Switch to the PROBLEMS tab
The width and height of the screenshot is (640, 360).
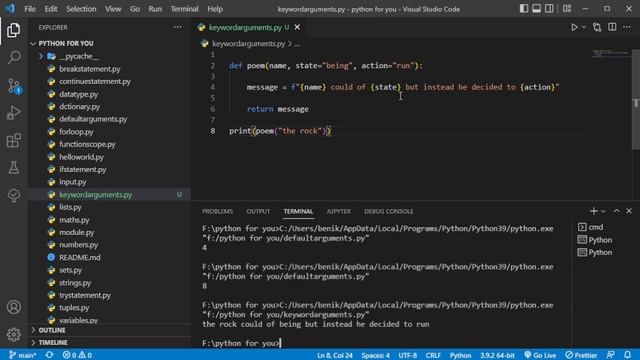click(x=218, y=211)
